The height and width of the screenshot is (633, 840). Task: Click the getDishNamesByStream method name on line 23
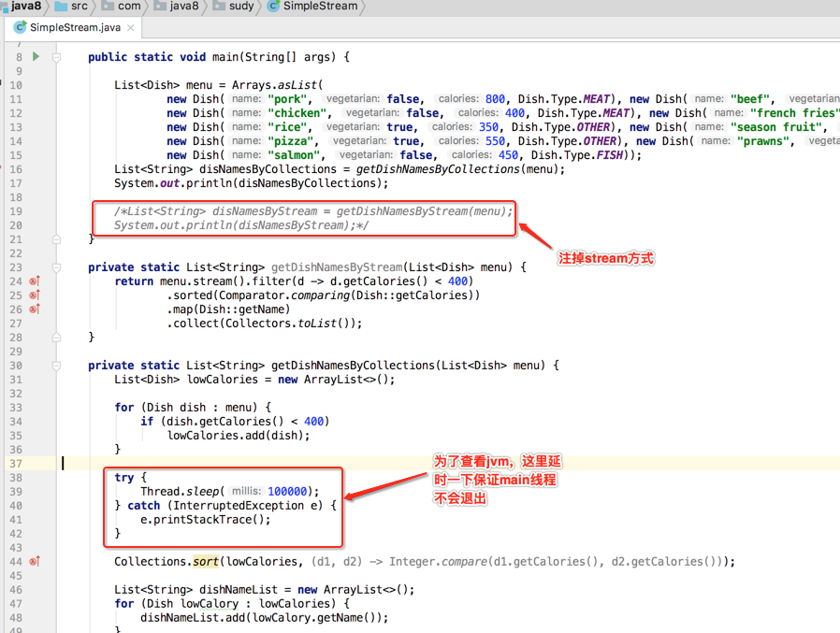pos(337,267)
